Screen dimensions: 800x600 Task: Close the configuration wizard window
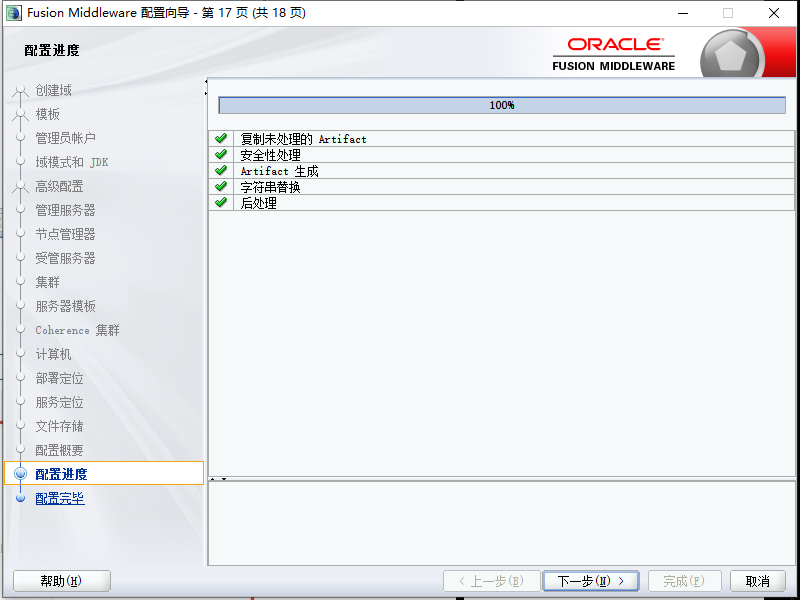pos(774,13)
